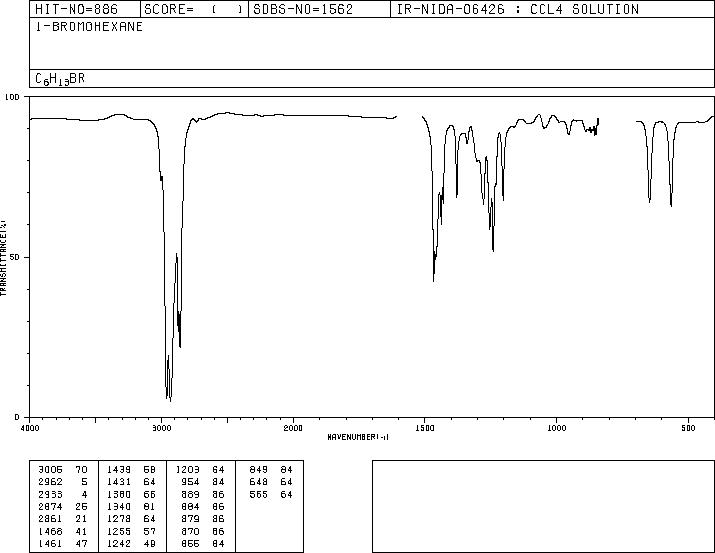Viewport: 715px width, 553px height.
Task: Select peak table entry 2933
Action: click(x=50, y=494)
